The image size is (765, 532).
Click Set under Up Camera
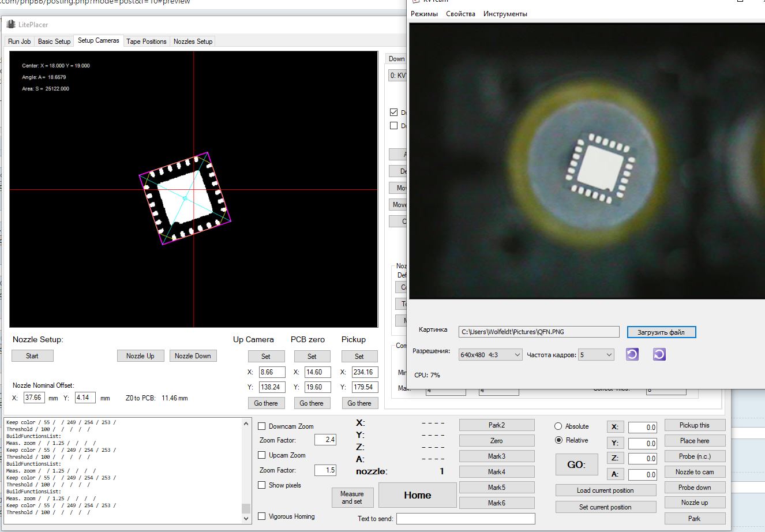pyautogui.click(x=266, y=357)
